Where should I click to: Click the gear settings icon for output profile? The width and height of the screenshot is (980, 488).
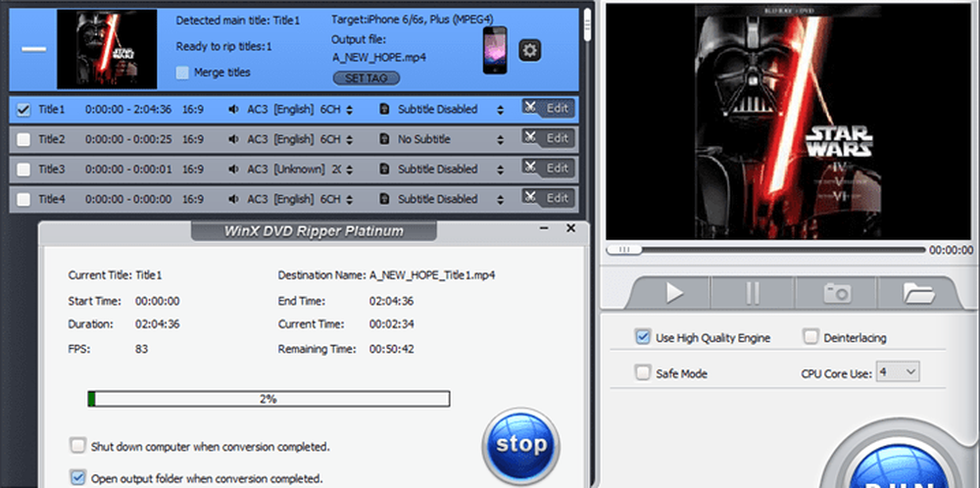click(530, 50)
